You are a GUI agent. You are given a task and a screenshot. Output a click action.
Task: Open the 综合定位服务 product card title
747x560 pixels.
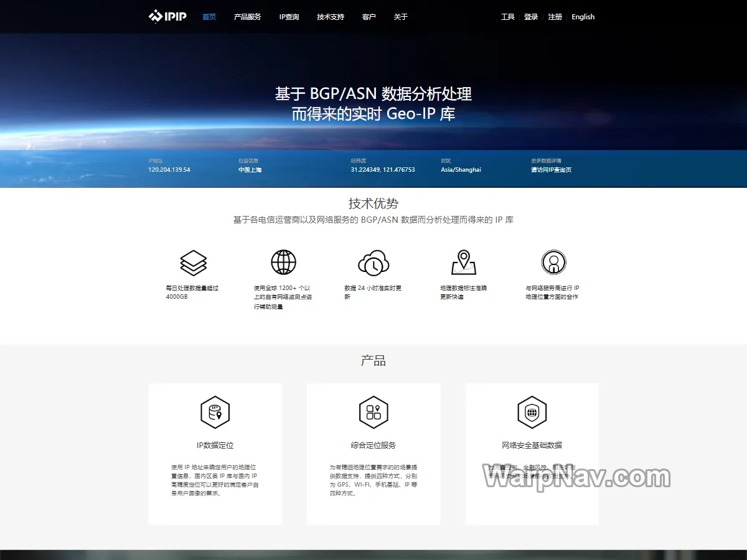(374, 445)
